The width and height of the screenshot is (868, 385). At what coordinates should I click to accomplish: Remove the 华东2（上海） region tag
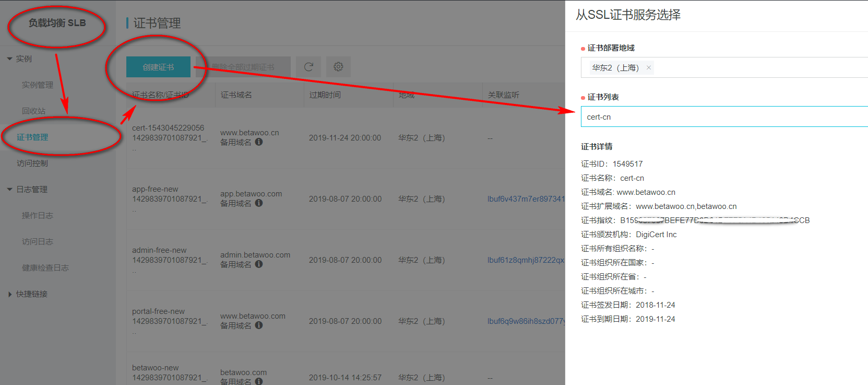tap(649, 67)
